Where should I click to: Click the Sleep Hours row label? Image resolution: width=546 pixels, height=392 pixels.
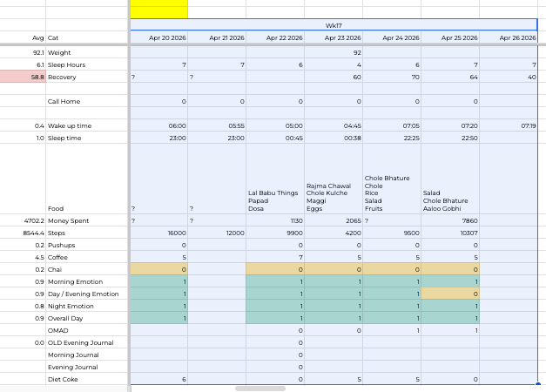[66, 64]
